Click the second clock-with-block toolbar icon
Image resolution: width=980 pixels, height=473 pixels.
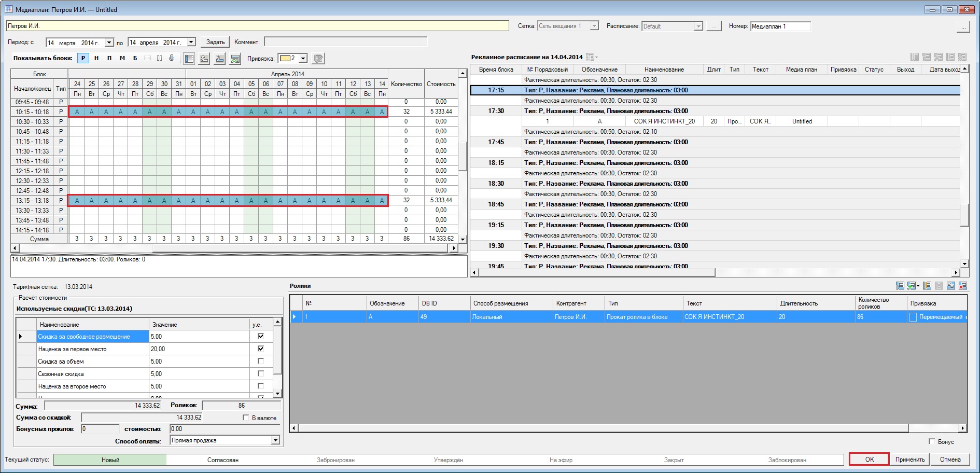[220, 59]
